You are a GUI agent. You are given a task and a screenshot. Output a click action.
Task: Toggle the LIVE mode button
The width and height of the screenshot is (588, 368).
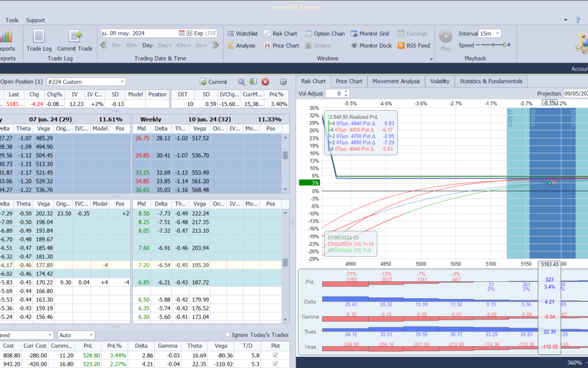(x=211, y=33)
